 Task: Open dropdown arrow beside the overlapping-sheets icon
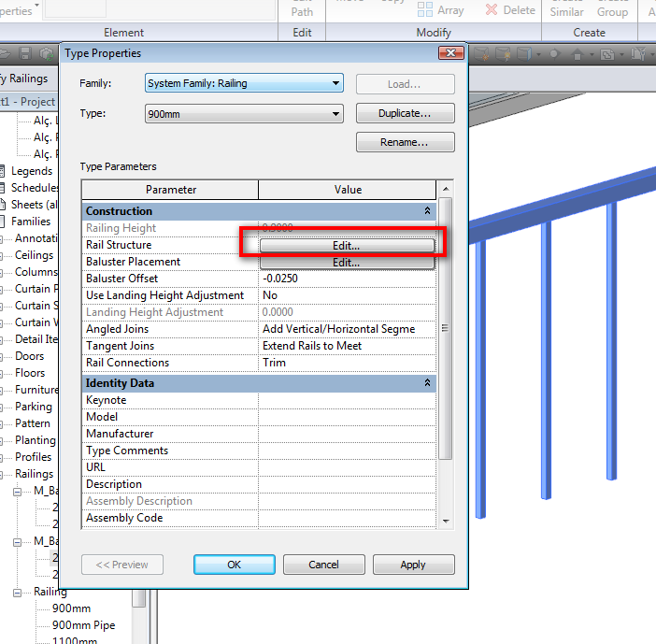[621, 54]
